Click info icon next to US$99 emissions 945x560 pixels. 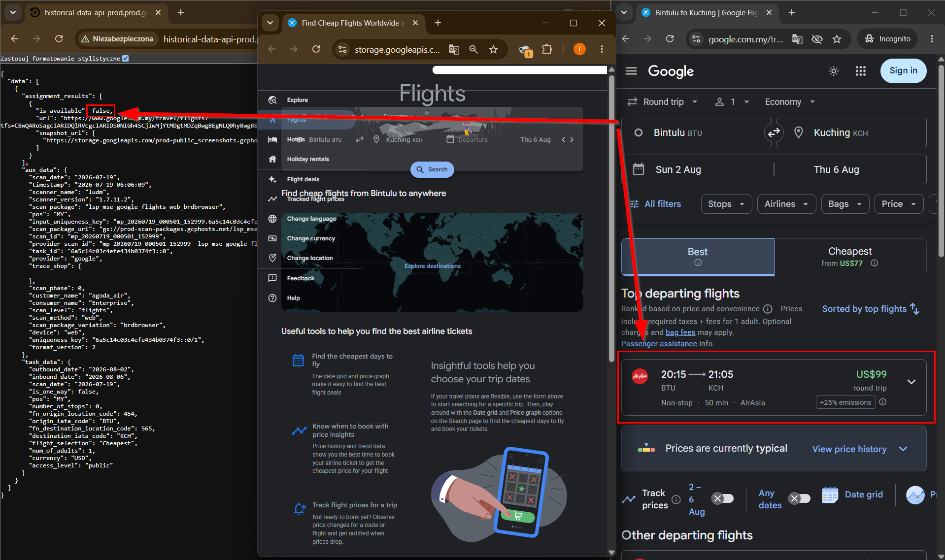tap(883, 402)
